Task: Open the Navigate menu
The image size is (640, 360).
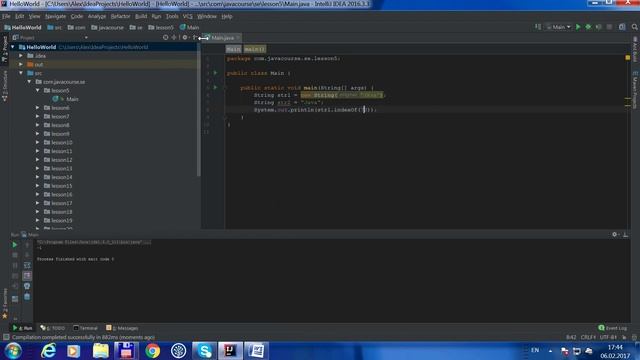Action: click(56, 16)
